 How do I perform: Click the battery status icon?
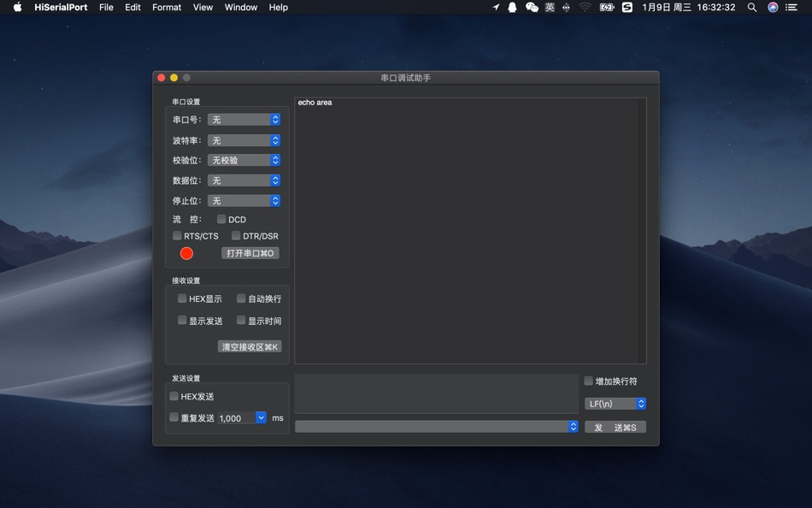606,7
